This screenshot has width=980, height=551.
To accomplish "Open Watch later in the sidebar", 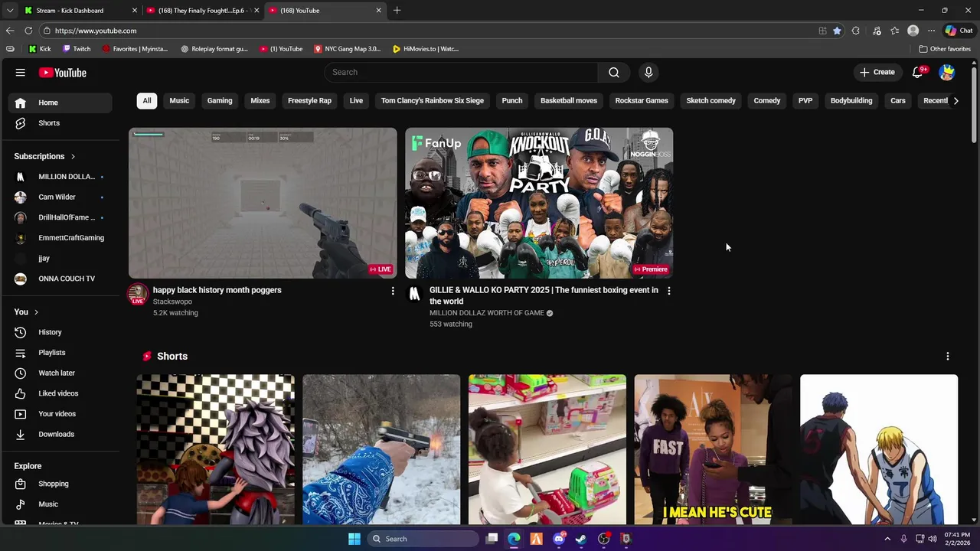I will (57, 373).
